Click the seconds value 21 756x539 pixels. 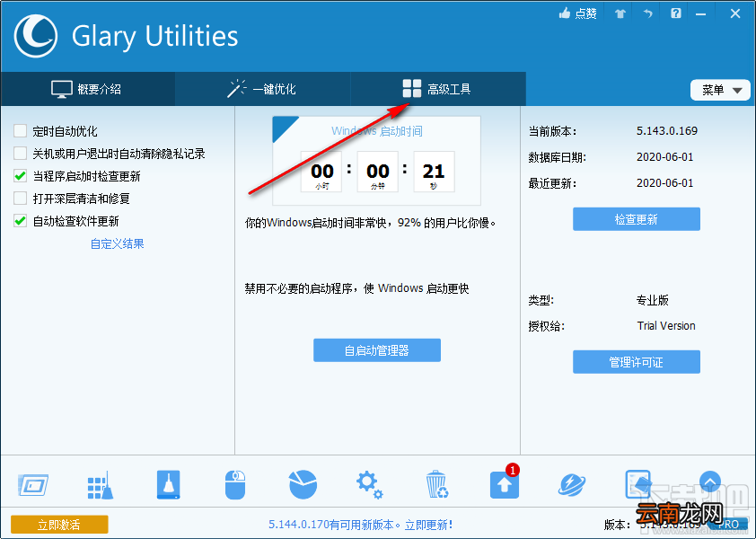[434, 172]
